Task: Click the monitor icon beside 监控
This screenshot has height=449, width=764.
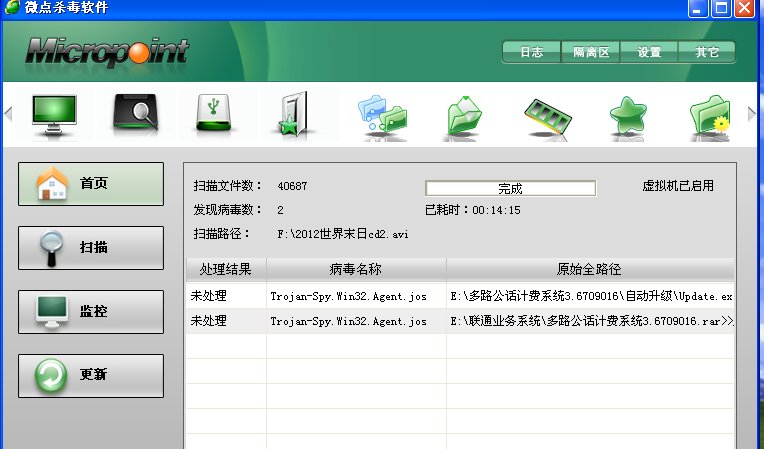Action: (52, 312)
